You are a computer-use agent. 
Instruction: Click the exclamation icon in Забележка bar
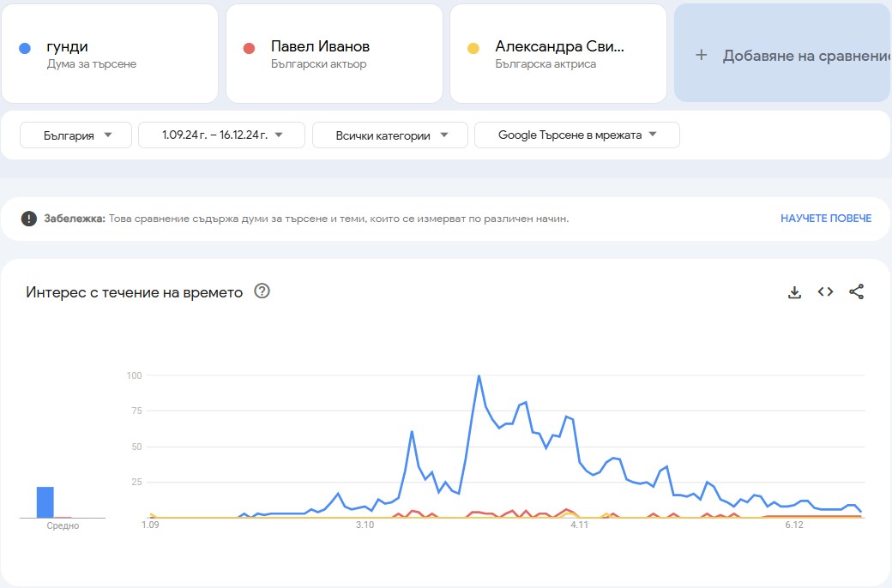30,219
